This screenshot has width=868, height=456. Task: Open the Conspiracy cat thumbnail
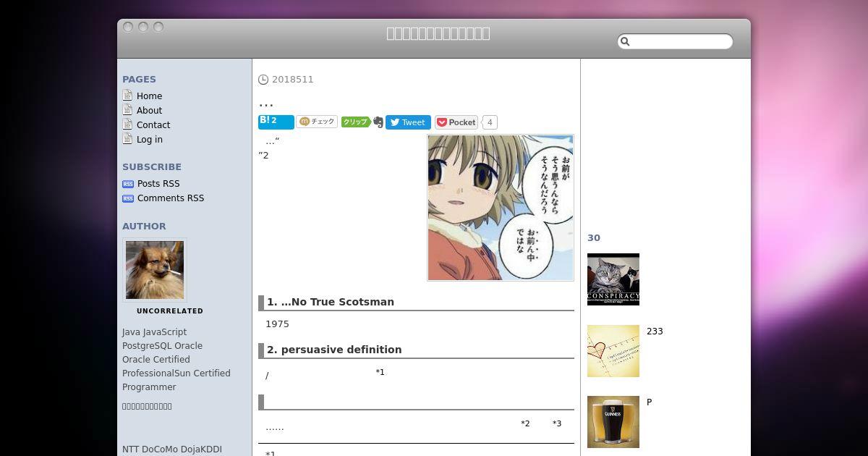pos(613,279)
